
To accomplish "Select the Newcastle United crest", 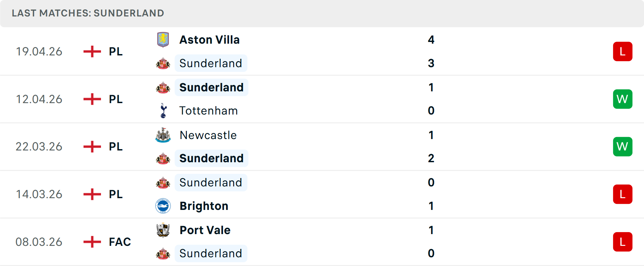I will (163, 135).
